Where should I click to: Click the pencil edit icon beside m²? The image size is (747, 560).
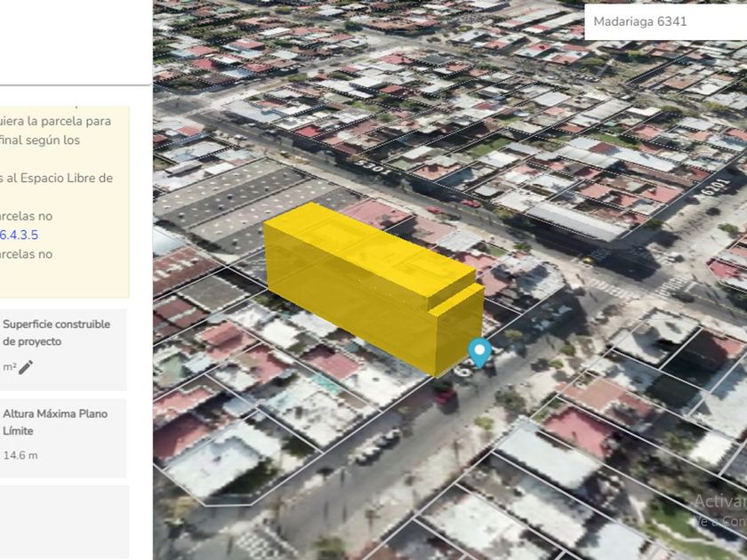coord(26,367)
